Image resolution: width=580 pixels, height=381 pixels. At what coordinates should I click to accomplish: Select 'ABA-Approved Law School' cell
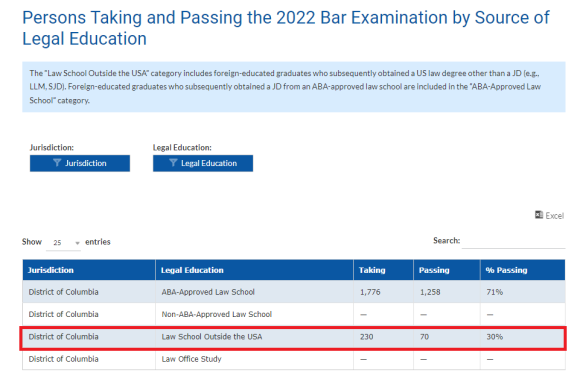pyautogui.click(x=254, y=292)
